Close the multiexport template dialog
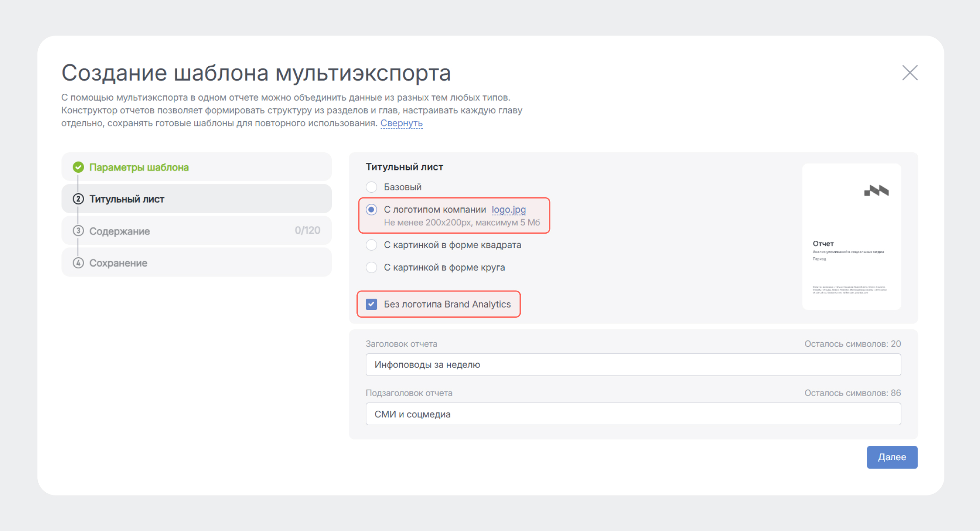This screenshot has height=531, width=980. click(x=910, y=73)
